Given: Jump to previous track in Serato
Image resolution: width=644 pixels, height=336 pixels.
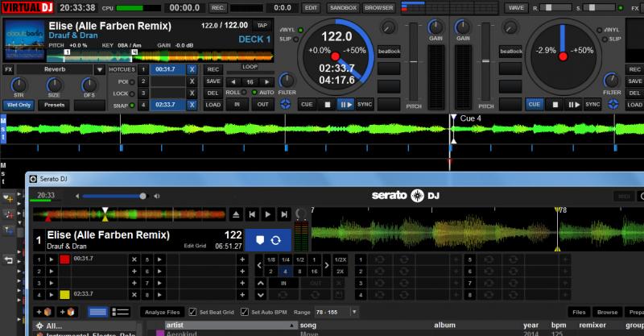Looking at the screenshot, I should 252,214.
